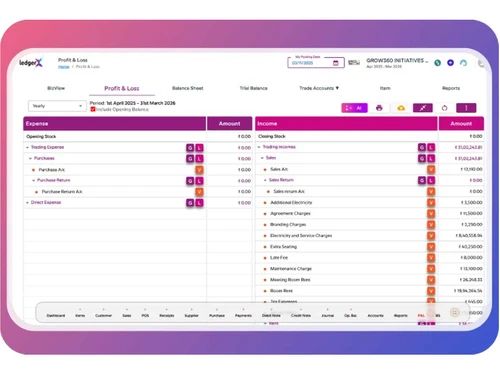Screen dimensions: 500x375
Task: Click G button on Sales Return row
Action: click(x=422, y=180)
